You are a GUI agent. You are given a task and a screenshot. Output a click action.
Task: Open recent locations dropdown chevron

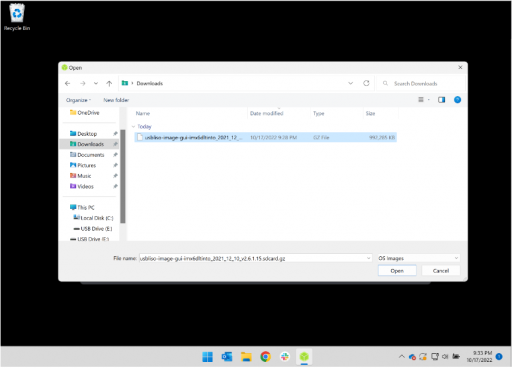tap(96, 83)
